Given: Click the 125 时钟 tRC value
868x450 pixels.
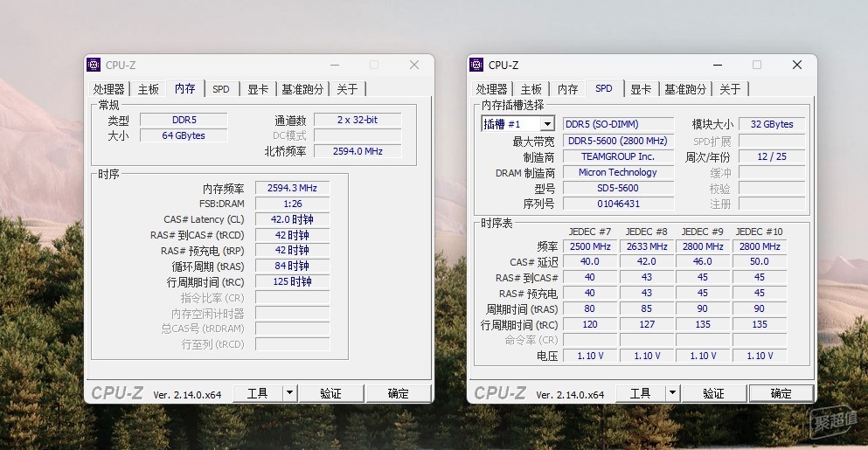Looking at the screenshot, I should [x=292, y=281].
